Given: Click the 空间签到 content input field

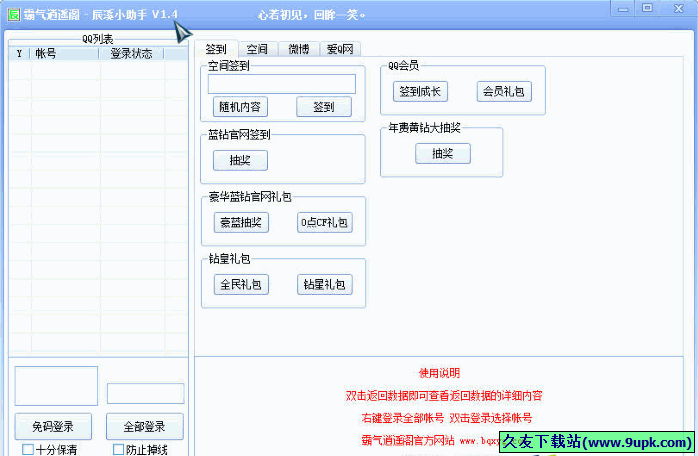Looking at the screenshot, I should tap(282, 84).
